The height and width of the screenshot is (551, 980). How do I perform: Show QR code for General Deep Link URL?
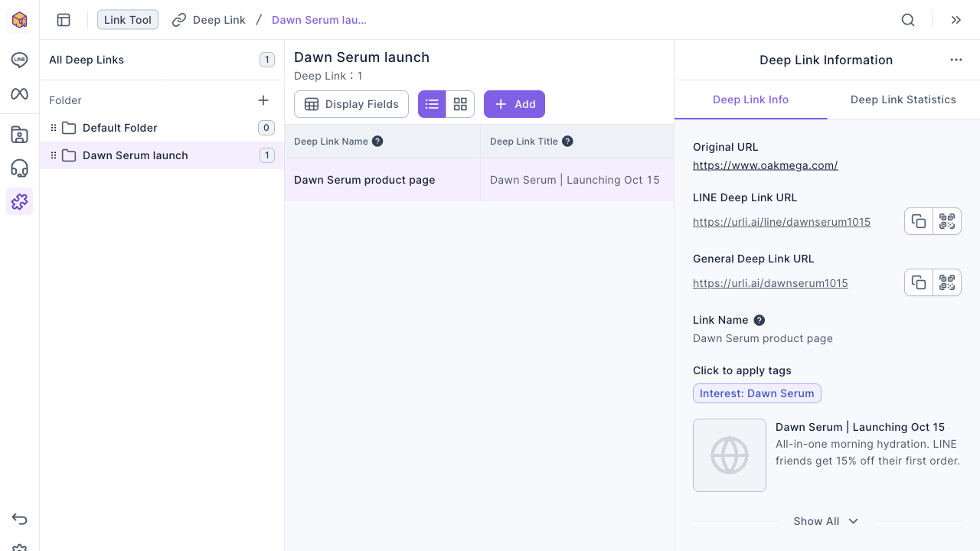click(947, 282)
